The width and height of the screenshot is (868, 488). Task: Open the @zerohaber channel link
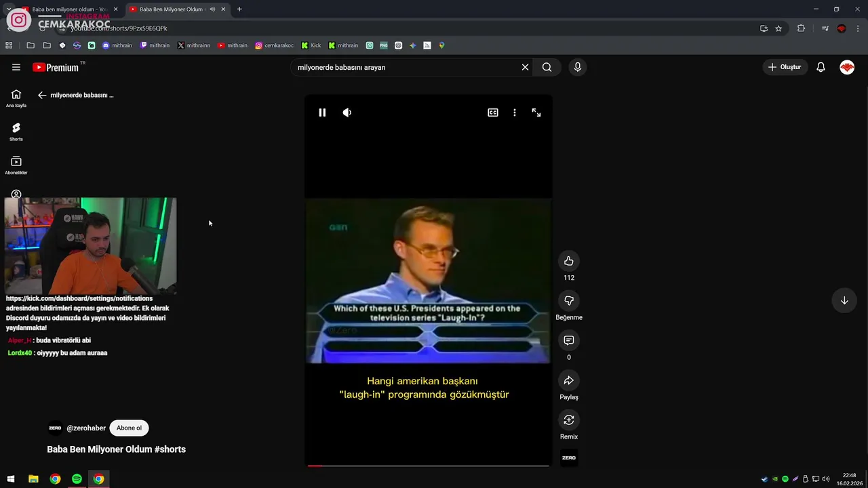[x=86, y=428]
